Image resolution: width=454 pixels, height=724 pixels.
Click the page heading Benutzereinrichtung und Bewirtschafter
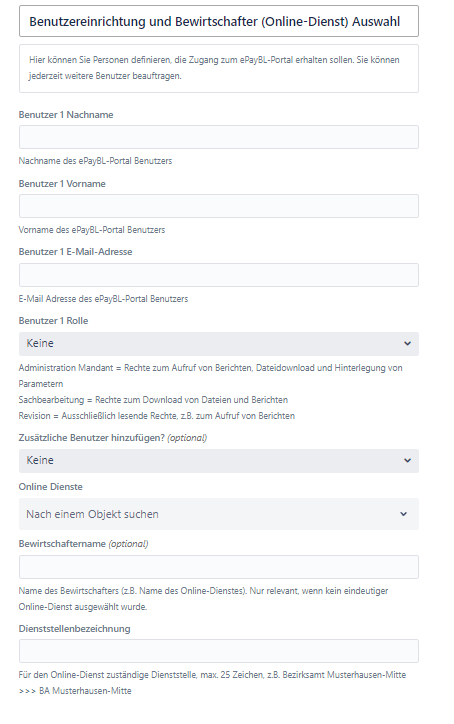[214, 22]
